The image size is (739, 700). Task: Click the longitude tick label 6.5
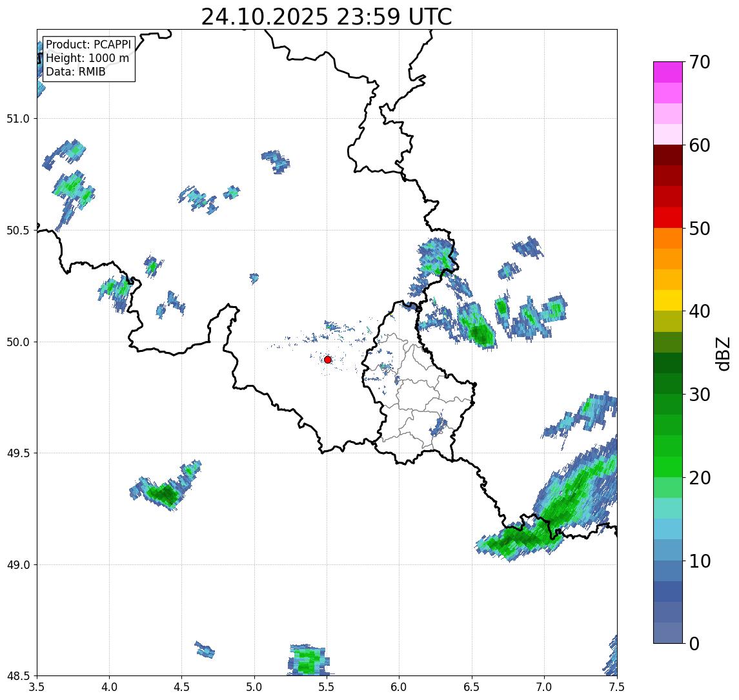point(472,687)
